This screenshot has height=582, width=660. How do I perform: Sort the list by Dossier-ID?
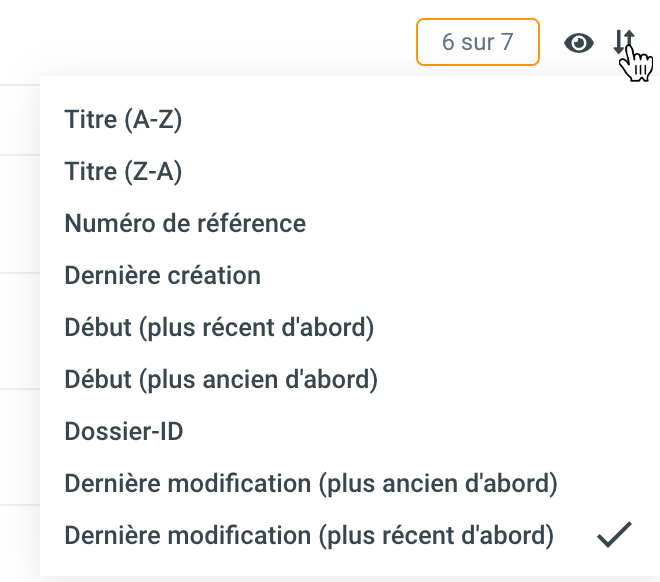tap(124, 431)
